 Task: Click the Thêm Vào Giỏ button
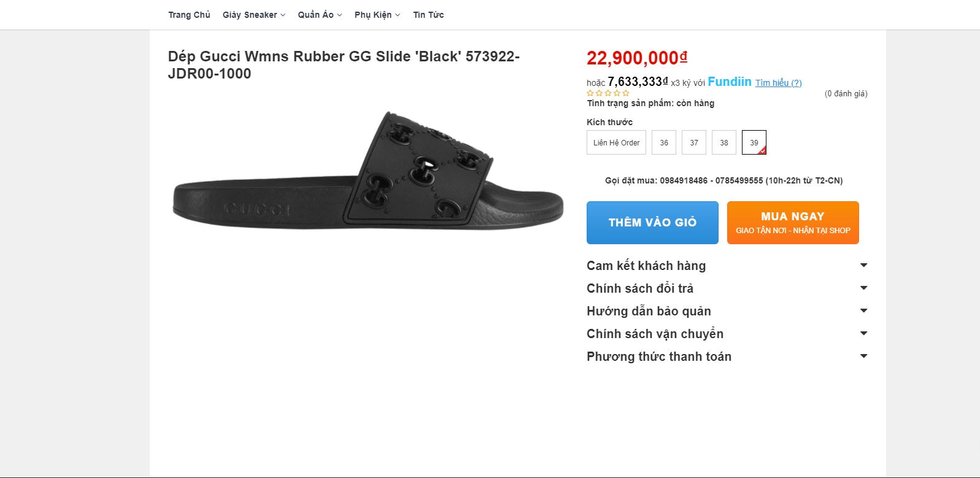coord(652,223)
